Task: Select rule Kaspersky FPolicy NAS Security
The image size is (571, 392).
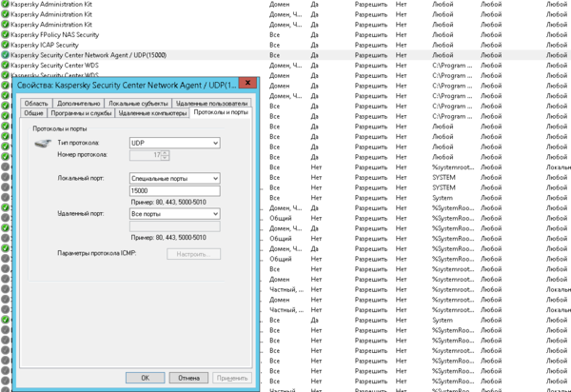Action: pos(54,34)
